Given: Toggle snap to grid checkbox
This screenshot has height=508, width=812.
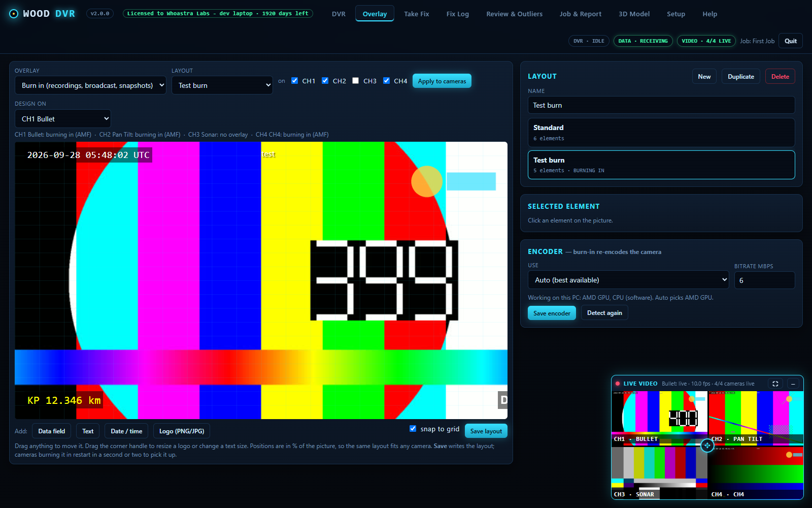Looking at the screenshot, I should (413, 429).
